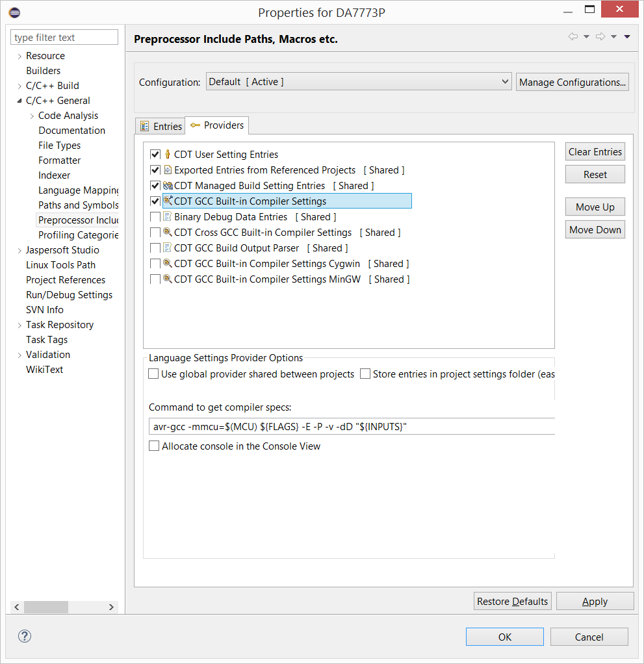Expand the Task Repository tree node
The height and width of the screenshot is (664, 644).
point(19,325)
